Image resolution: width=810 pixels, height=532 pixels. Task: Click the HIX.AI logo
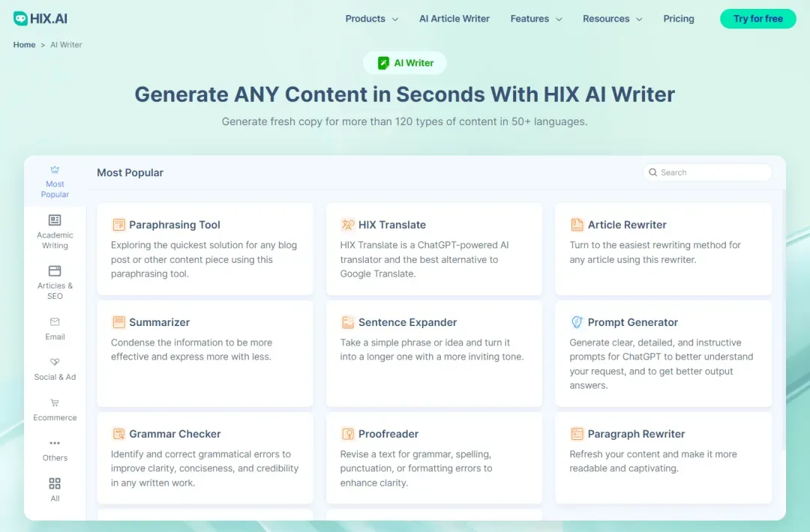click(40, 19)
